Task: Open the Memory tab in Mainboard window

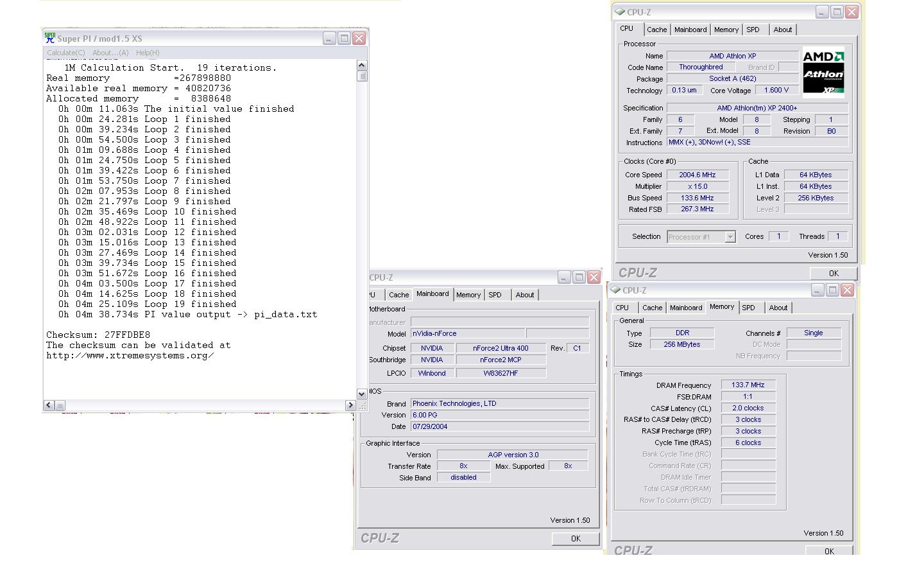Action: [x=468, y=295]
